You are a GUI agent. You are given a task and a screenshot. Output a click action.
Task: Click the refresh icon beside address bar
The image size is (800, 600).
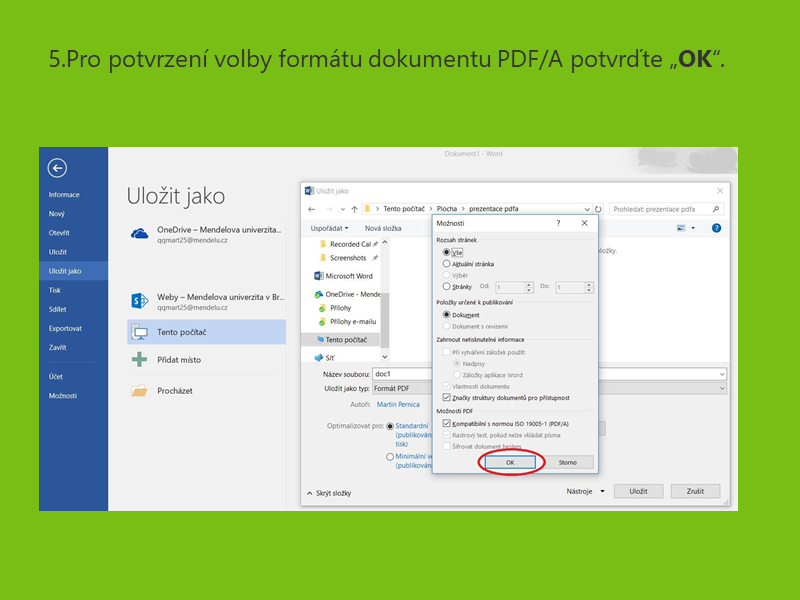[x=599, y=209]
